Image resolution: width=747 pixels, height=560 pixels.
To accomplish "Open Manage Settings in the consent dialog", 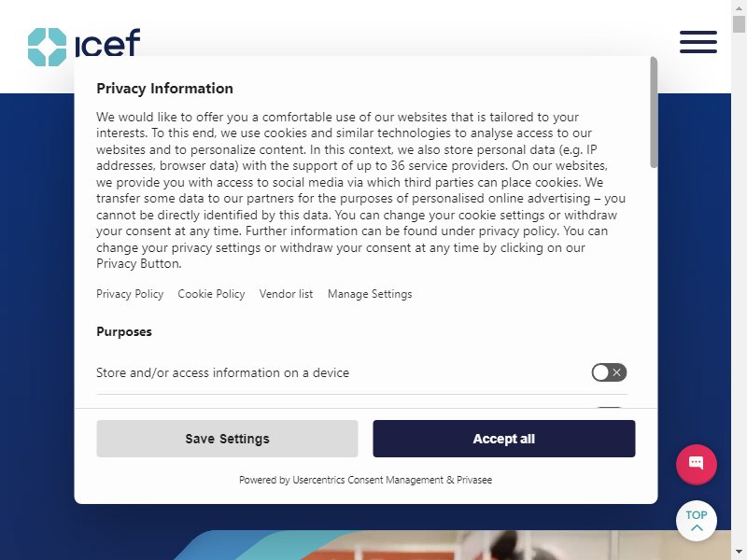I will [370, 294].
